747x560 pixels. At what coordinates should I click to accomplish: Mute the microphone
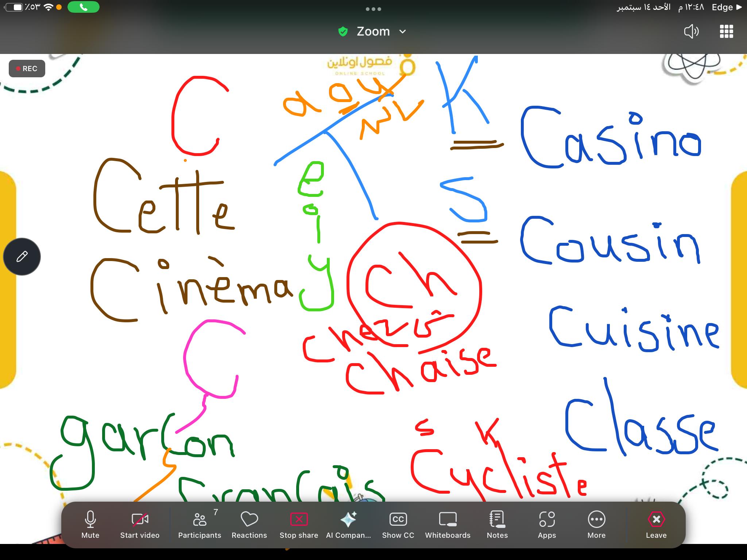pos(90,524)
